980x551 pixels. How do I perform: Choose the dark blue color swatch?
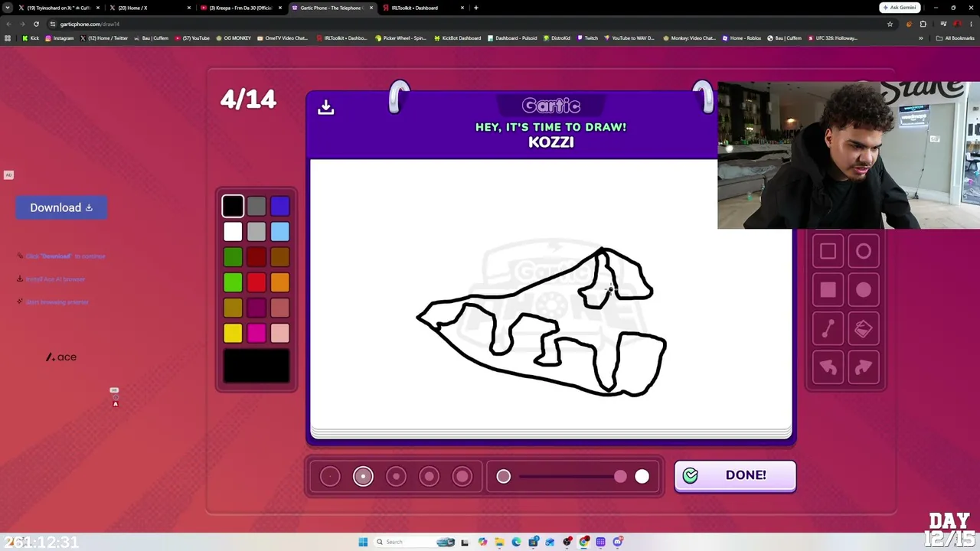point(280,206)
